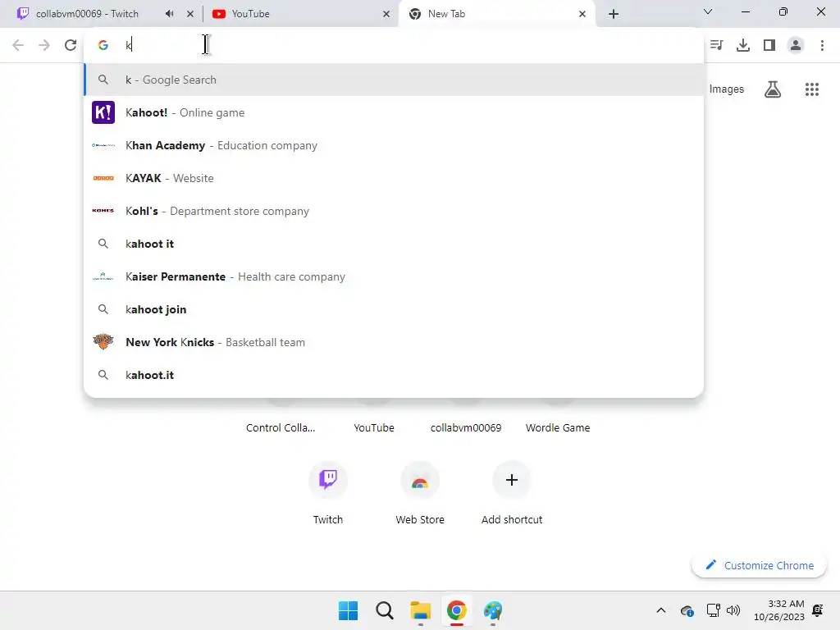The image size is (840, 630).
Task: Click the Add shortcut plus button
Action: [512, 479]
